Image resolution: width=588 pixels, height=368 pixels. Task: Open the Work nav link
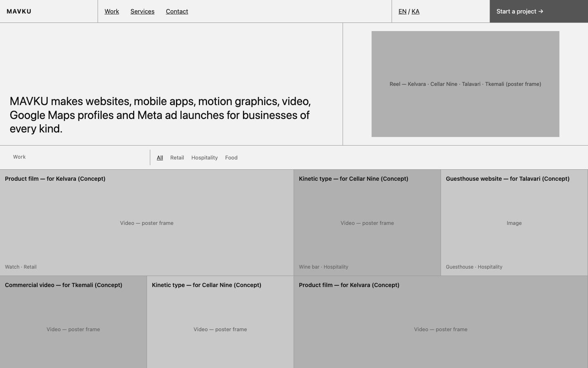(x=112, y=11)
